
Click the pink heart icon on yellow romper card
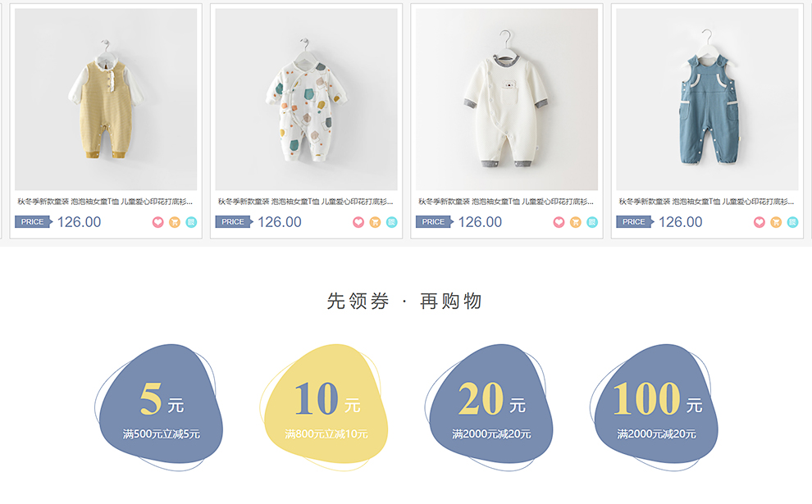(158, 222)
